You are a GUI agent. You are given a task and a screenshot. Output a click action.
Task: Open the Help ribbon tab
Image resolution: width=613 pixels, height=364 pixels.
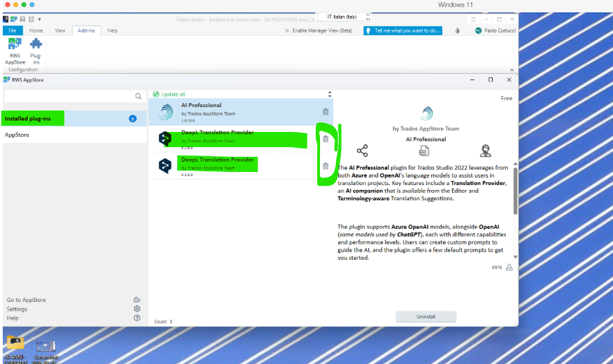[x=112, y=30]
